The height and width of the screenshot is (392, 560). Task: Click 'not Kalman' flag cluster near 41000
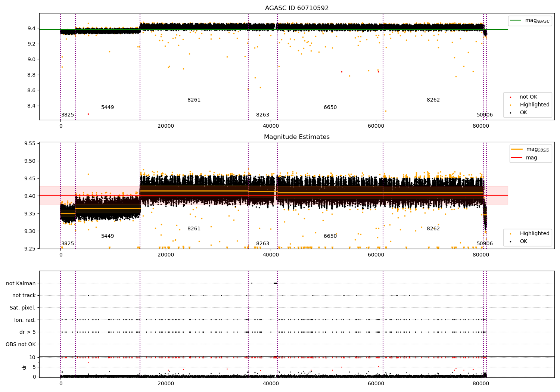click(x=276, y=283)
